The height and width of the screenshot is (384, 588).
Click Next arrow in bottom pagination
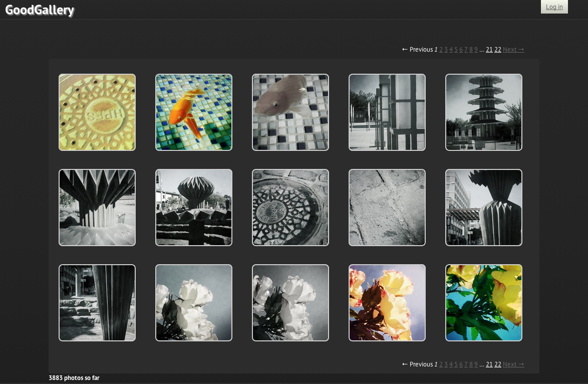coord(513,364)
